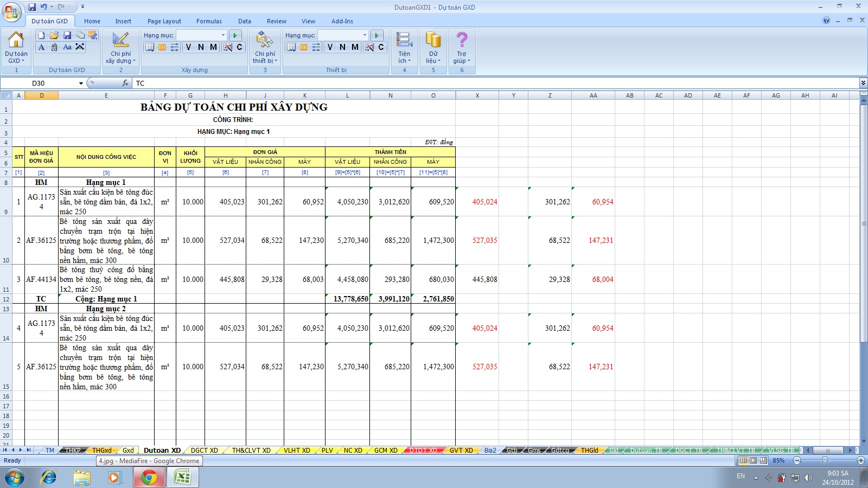868x488 pixels.
Task: Switch to the Add-Ins ribbon tab
Action: coord(342,21)
